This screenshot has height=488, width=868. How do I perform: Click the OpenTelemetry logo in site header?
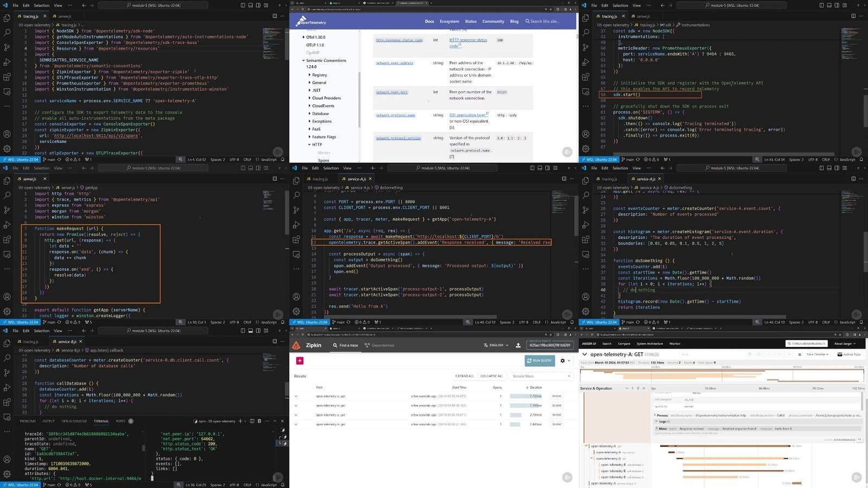pos(311,22)
